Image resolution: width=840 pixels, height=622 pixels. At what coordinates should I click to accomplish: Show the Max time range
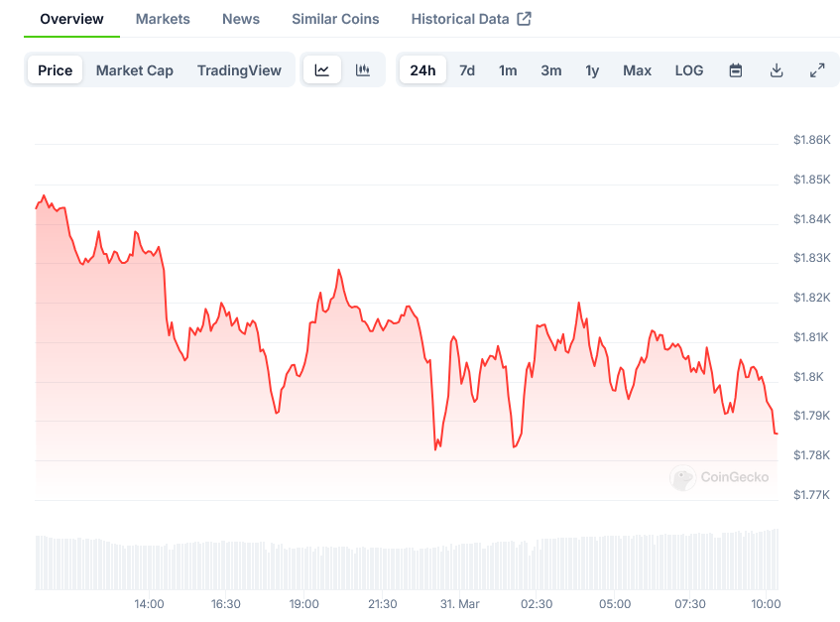637,70
